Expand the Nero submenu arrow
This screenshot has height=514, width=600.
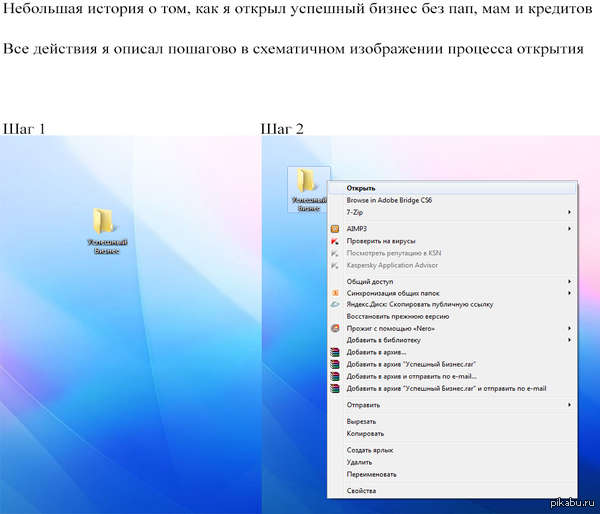click(x=569, y=328)
